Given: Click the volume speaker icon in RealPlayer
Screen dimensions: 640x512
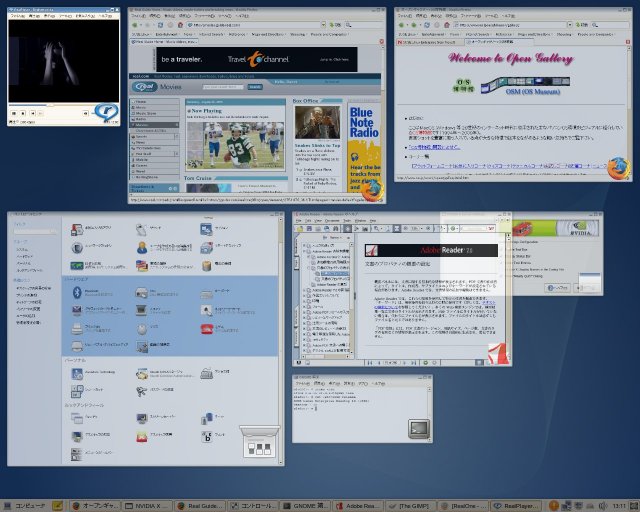Looking at the screenshot, I should 86,113.
